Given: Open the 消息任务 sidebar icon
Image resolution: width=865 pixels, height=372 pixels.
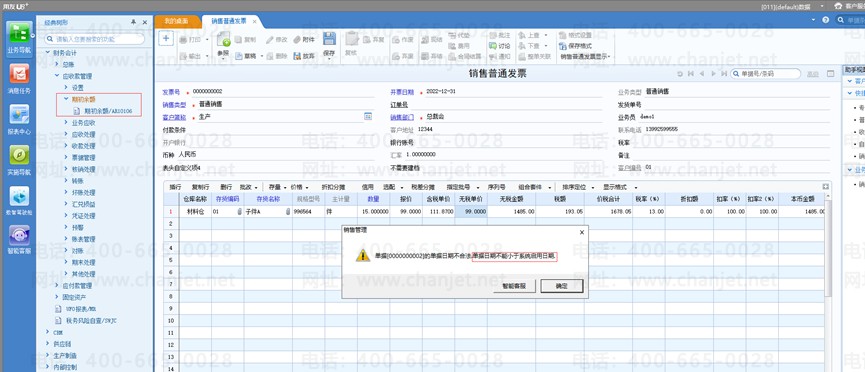Looking at the screenshot, I should click(x=19, y=78).
